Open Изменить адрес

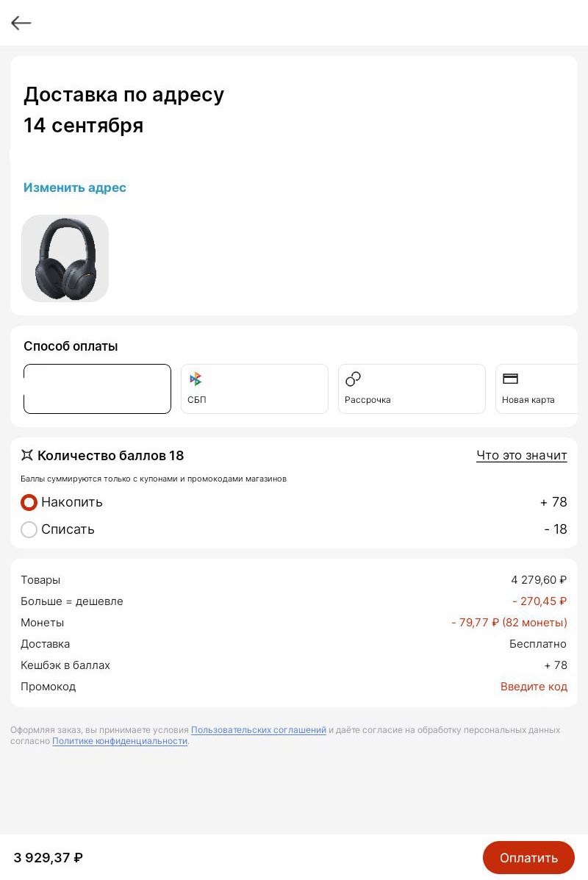point(74,187)
